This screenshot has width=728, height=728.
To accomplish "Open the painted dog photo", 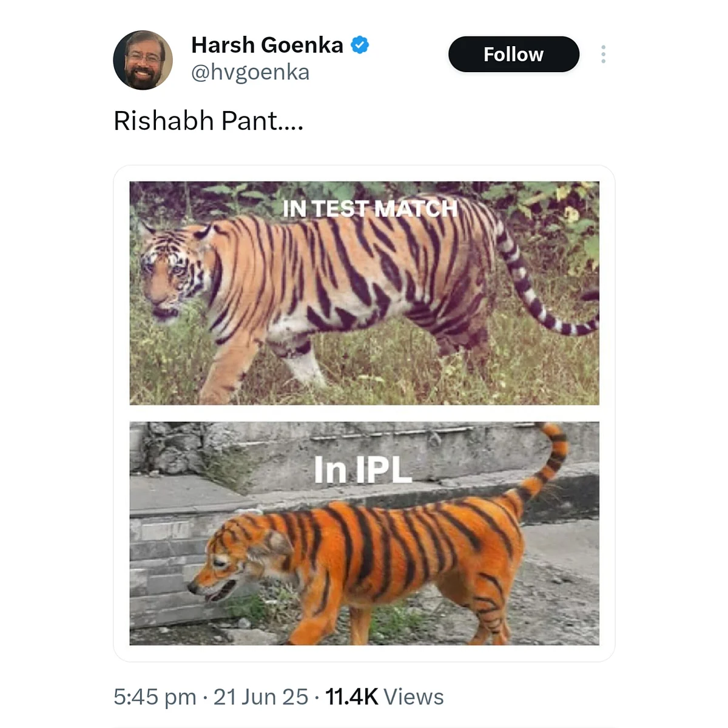I will [x=364, y=533].
